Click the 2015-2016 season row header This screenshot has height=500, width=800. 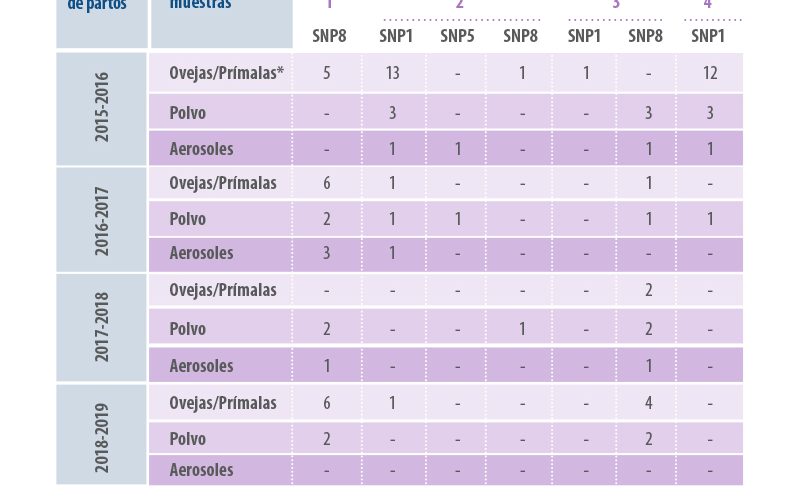pyautogui.click(x=102, y=107)
